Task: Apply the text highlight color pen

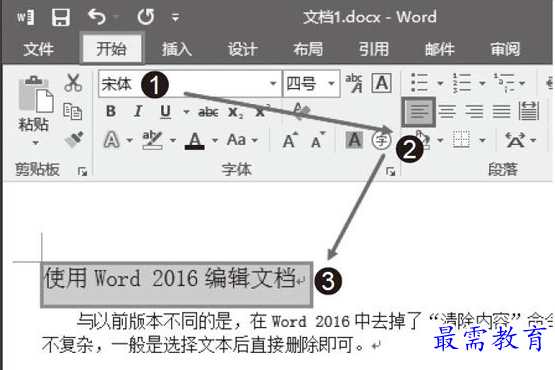Action: point(152,140)
